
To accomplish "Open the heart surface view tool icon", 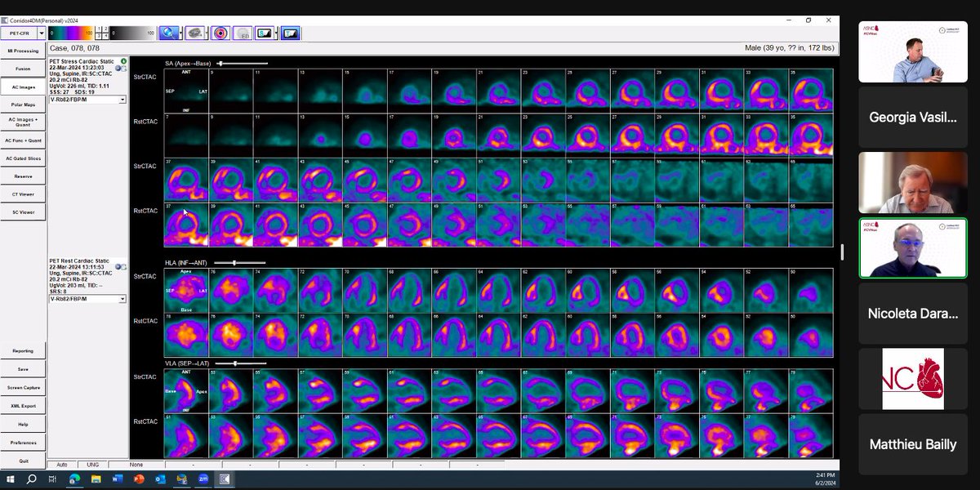I will [x=194, y=33].
